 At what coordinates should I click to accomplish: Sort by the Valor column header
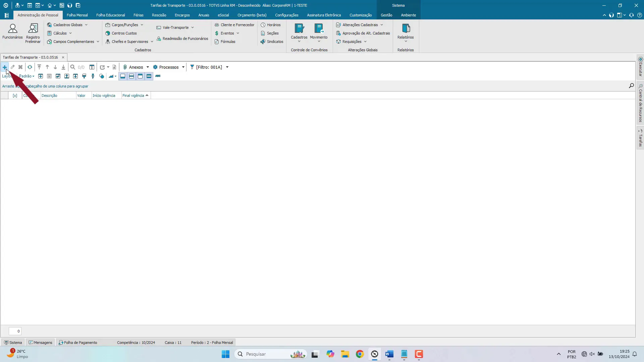[x=84, y=96]
